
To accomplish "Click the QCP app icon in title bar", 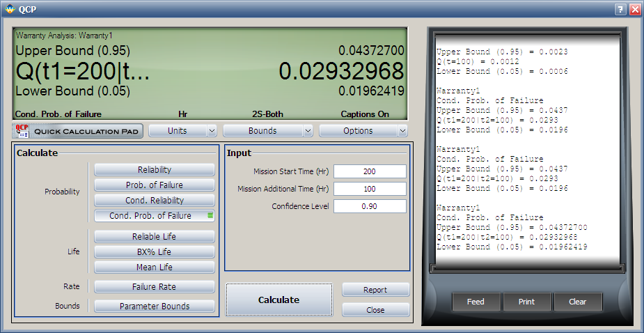I will coord(10,8).
